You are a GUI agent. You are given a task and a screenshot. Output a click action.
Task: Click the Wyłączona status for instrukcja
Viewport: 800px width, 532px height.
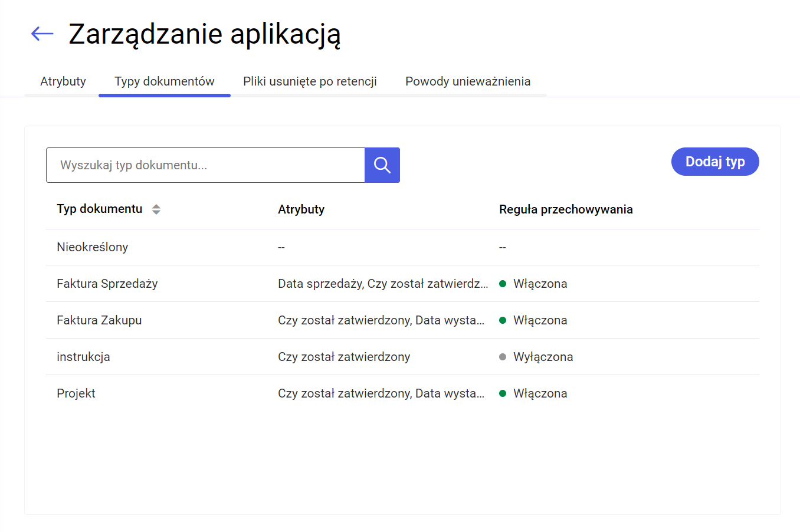[x=536, y=357]
